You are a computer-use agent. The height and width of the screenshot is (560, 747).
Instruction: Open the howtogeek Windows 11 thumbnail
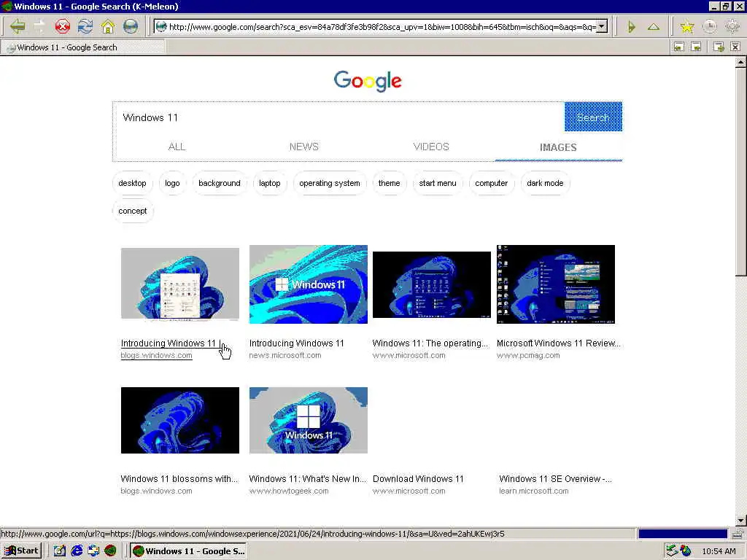309,420
